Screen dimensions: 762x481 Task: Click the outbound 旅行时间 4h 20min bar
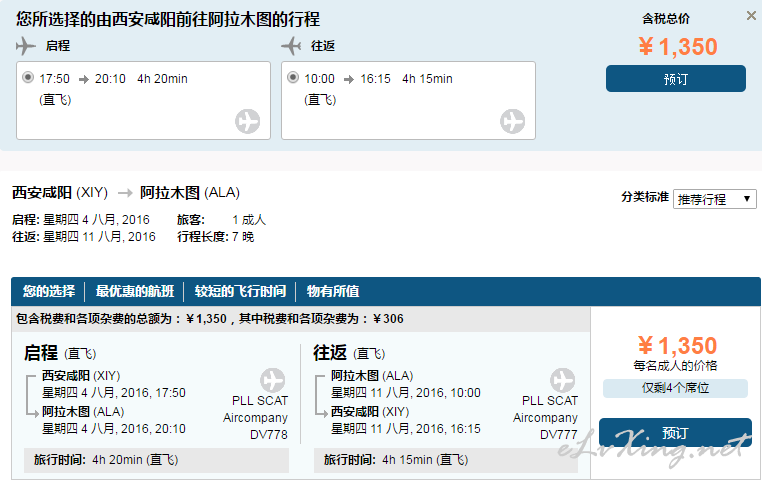click(156, 460)
